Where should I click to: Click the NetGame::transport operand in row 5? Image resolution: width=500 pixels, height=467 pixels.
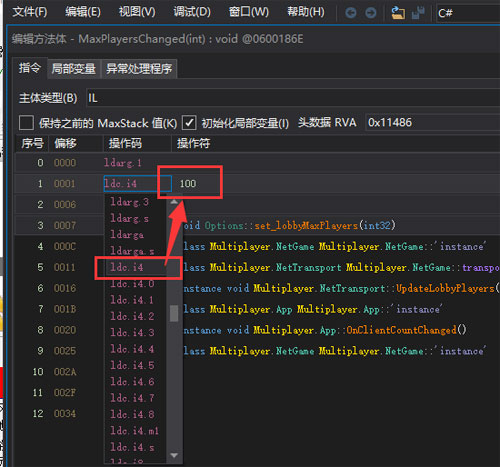[x=341, y=267]
